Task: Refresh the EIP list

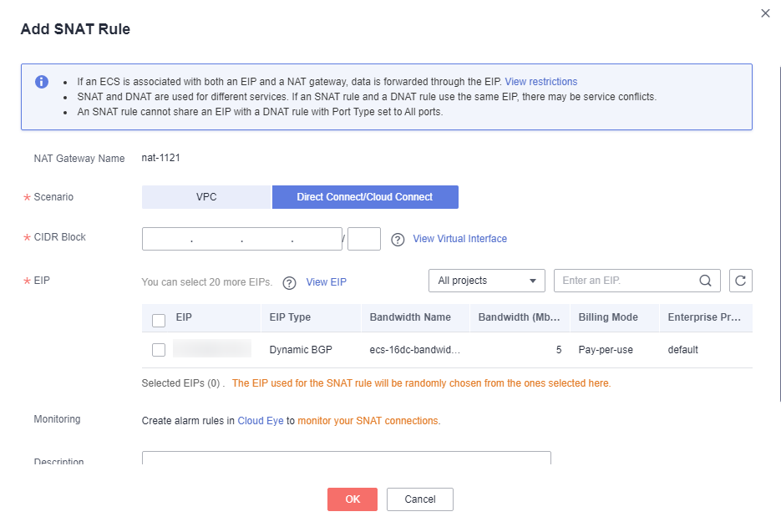Action: pyautogui.click(x=741, y=281)
